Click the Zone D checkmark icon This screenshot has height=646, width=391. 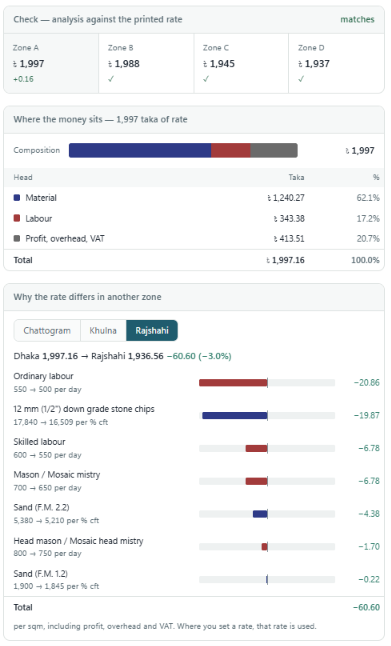pos(301,79)
